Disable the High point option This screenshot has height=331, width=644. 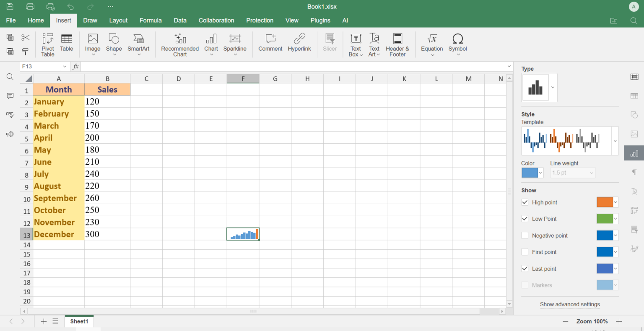coord(525,202)
